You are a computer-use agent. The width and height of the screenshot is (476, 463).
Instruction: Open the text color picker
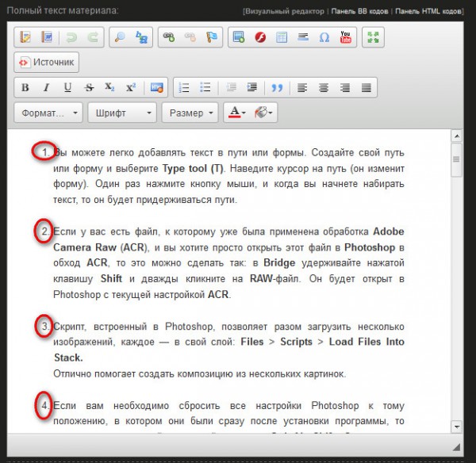click(x=236, y=113)
